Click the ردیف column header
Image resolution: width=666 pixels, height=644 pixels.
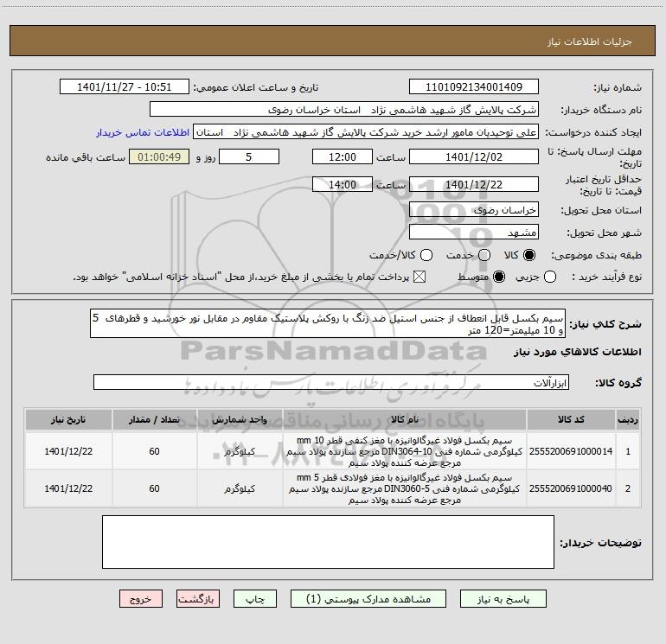click(x=628, y=419)
